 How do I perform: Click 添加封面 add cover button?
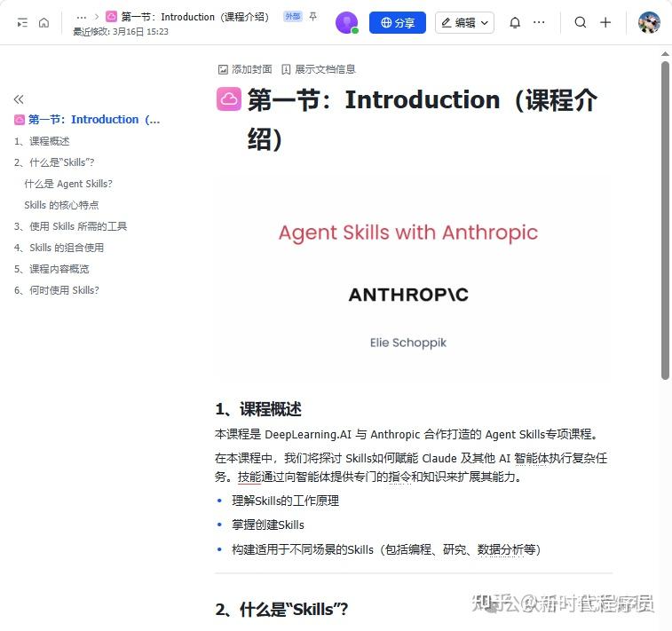(x=245, y=69)
